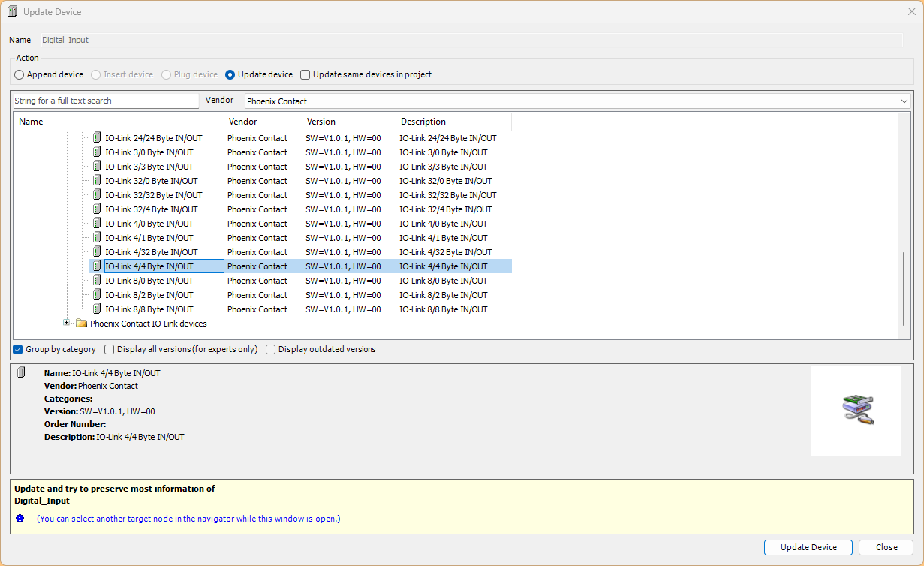Click the IO-Link 8/8 Byte module icon
The image size is (924, 566).
[x=97, y=309]
